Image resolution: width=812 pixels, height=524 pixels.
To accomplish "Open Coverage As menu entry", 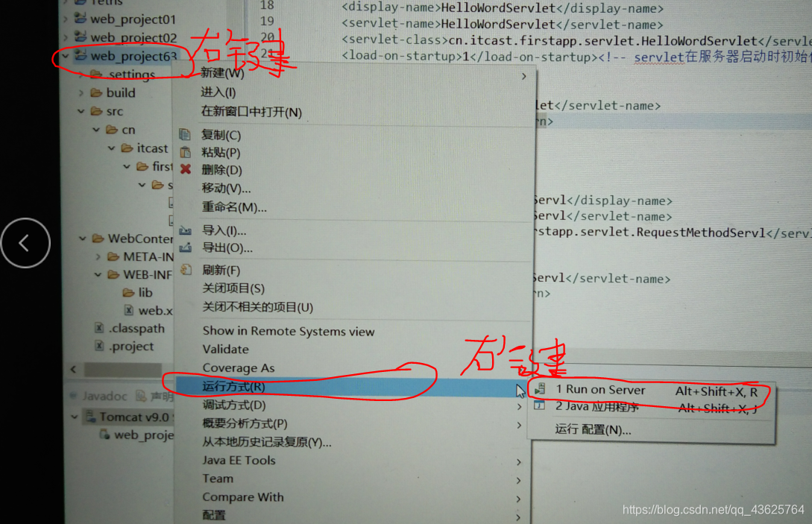I will (x=355, y=367).
